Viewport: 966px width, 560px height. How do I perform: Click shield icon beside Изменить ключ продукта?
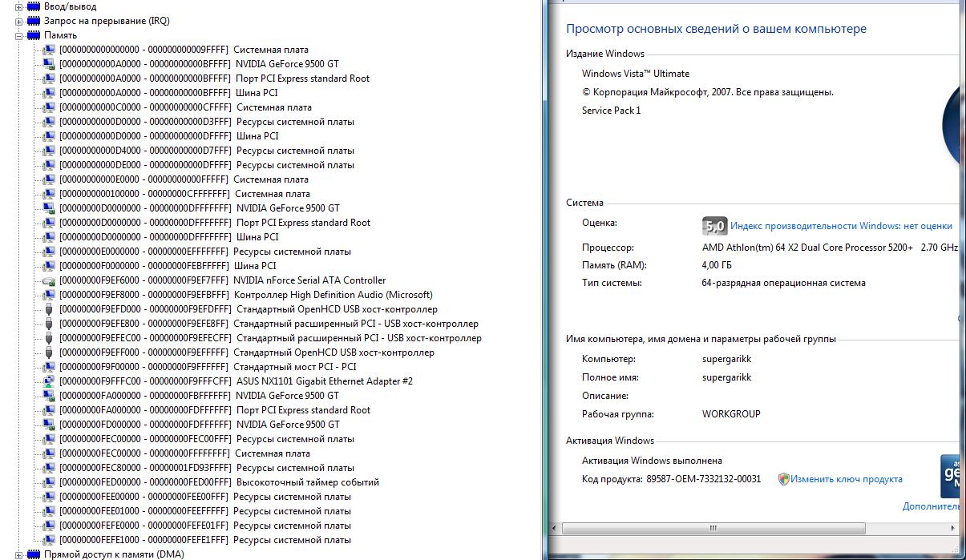(784, 479)
